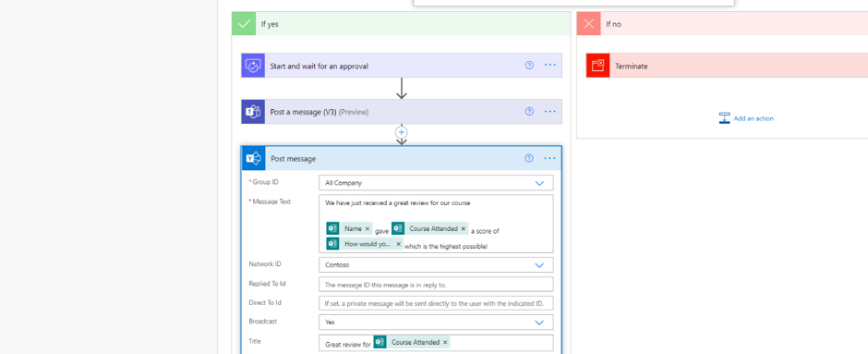This screenshot has height=354, width=868.
Task: Expand the Network ID dropdown
Action: (540, 265)
